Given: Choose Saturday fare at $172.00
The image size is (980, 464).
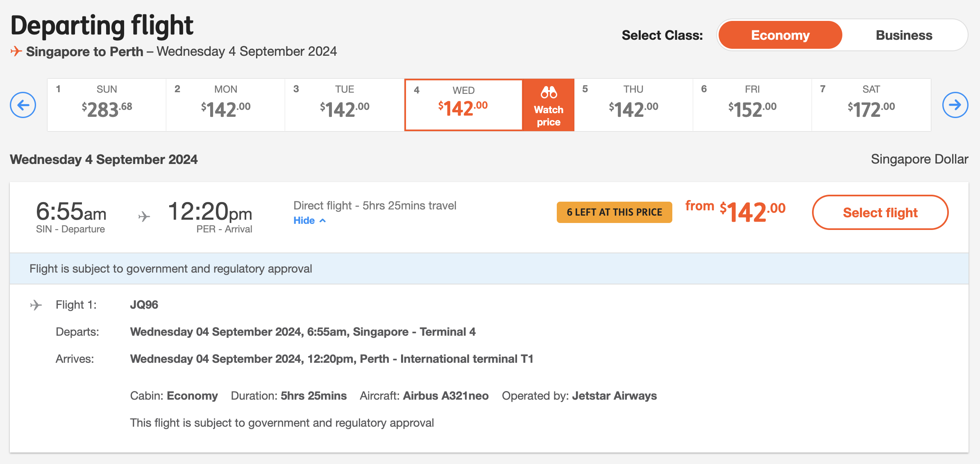Looking at the screenshot, I should tap(871, 105).
